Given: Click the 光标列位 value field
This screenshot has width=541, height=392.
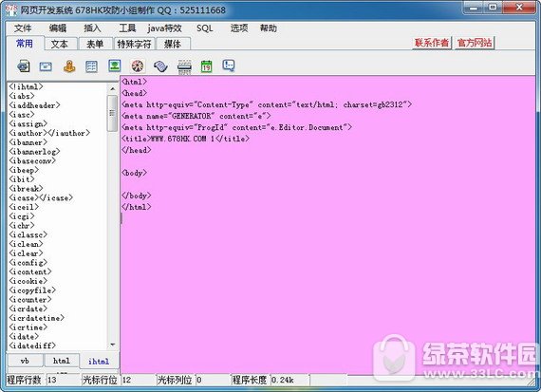Looking at the screenshot, I should (213, 380).
